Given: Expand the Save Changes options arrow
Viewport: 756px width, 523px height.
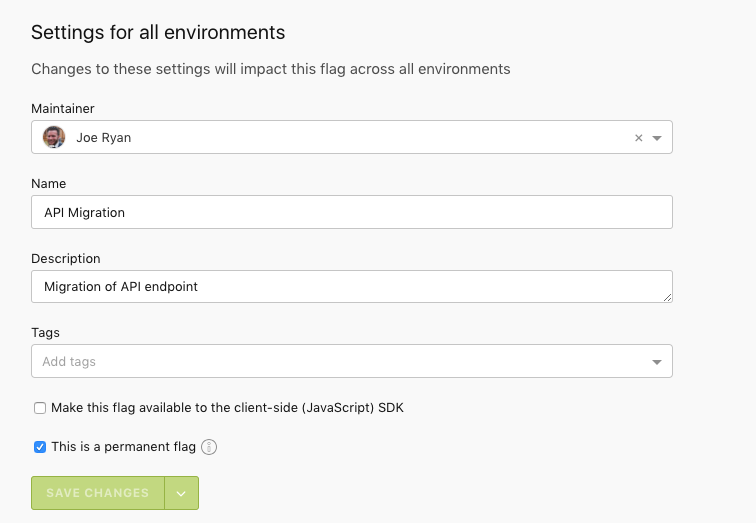Looking at the screenshot, I should point(181,493).
